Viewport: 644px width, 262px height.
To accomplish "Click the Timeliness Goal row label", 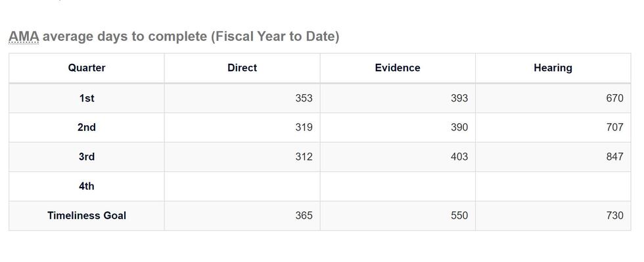I will [87, 215].
